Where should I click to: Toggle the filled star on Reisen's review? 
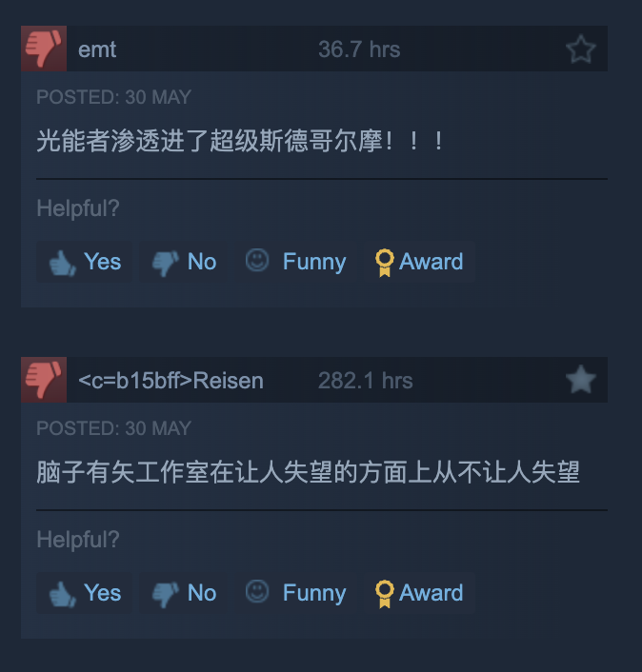click(581, 380)
